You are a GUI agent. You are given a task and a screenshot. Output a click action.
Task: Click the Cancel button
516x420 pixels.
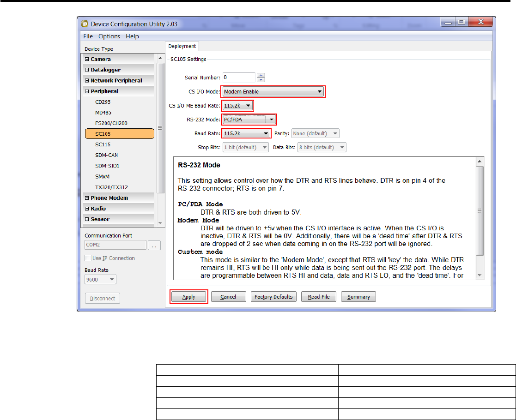pyautogui.click(x=228, y=297)
